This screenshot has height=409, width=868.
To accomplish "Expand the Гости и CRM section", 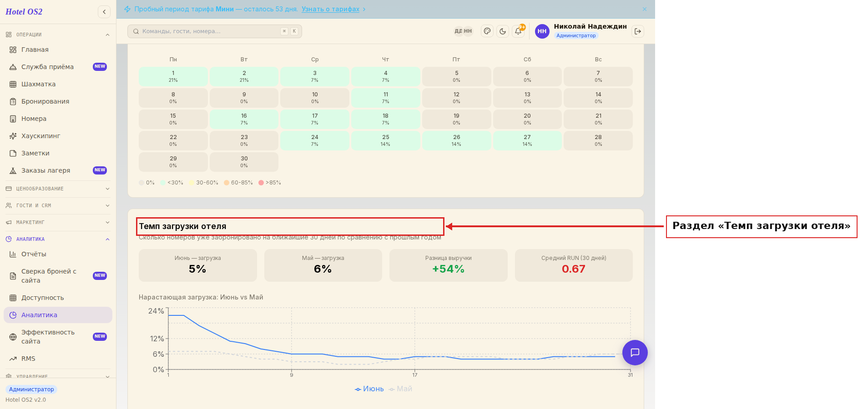I will pyautogui.click(x=58, y=205).
